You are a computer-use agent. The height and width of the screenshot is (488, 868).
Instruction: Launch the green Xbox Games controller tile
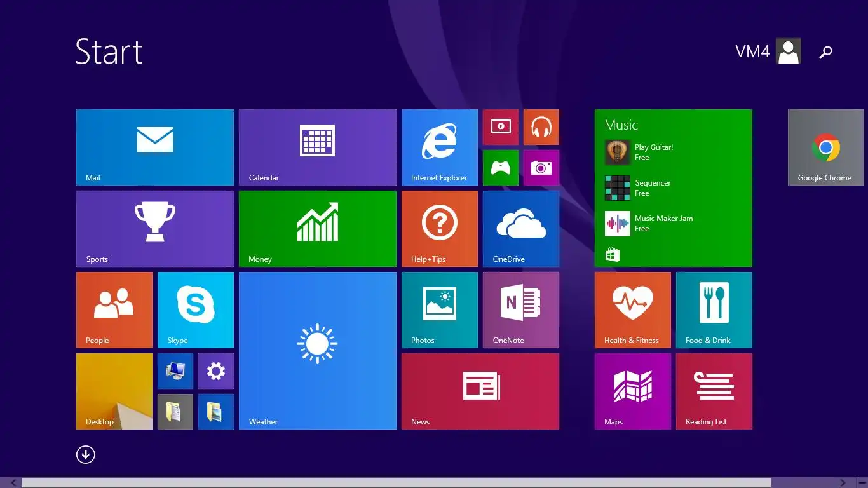pyautogui.click(x=501, y=168)
